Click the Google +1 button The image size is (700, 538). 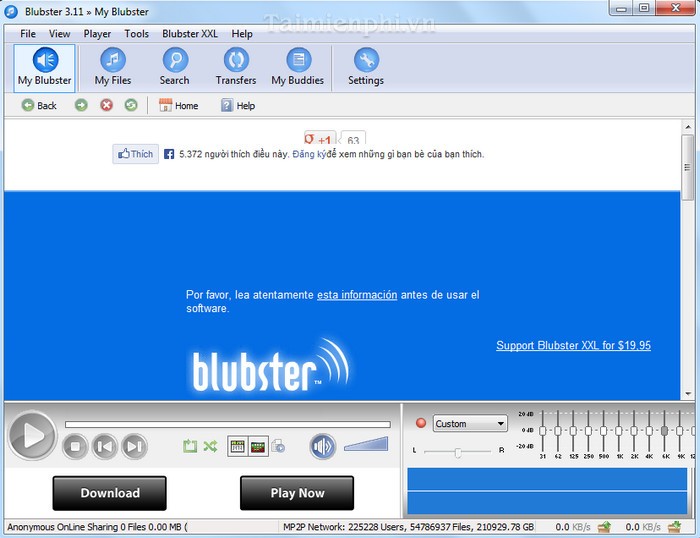320,138
